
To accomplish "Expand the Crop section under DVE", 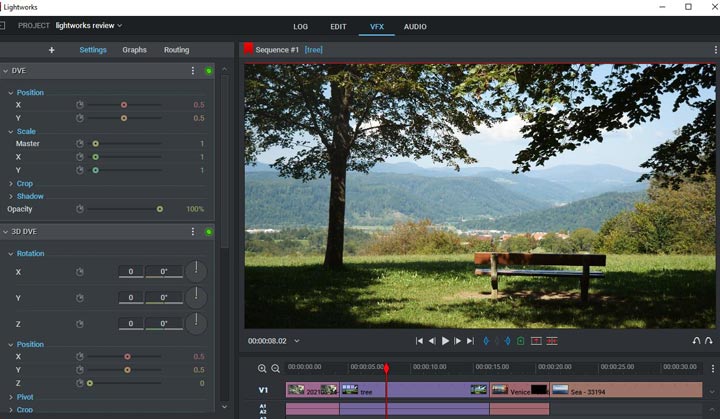I will [x=24, y=184].
